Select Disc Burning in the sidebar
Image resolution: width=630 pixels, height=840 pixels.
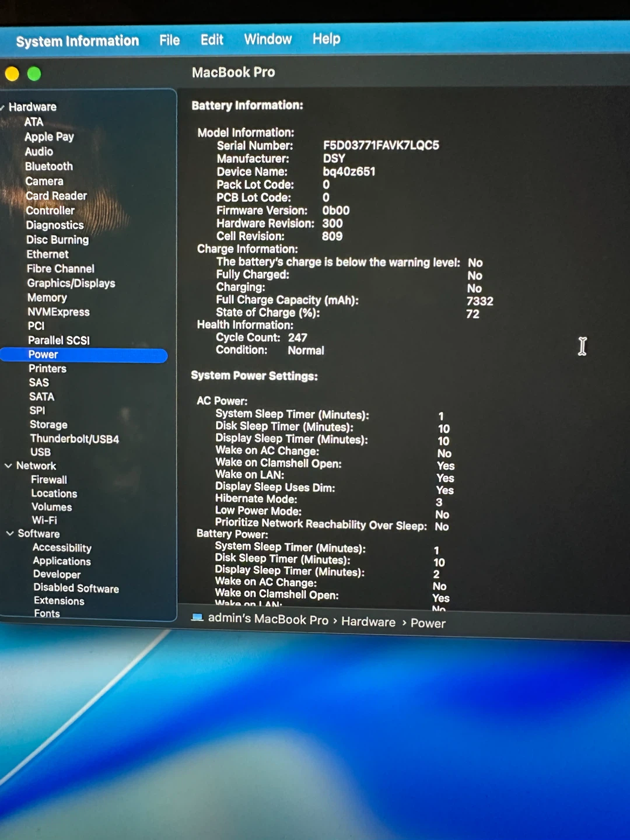pos(57,240)
